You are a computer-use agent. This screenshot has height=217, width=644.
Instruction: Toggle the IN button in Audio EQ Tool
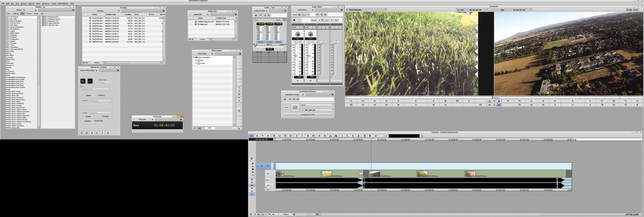coord(284,20)
